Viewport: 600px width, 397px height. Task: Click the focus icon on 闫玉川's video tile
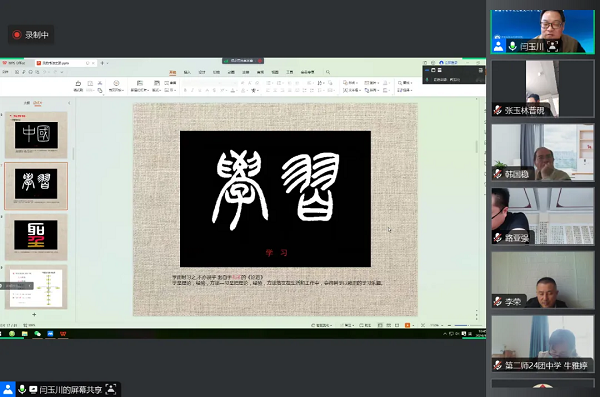pyautogui.click(x=553, y=46)
